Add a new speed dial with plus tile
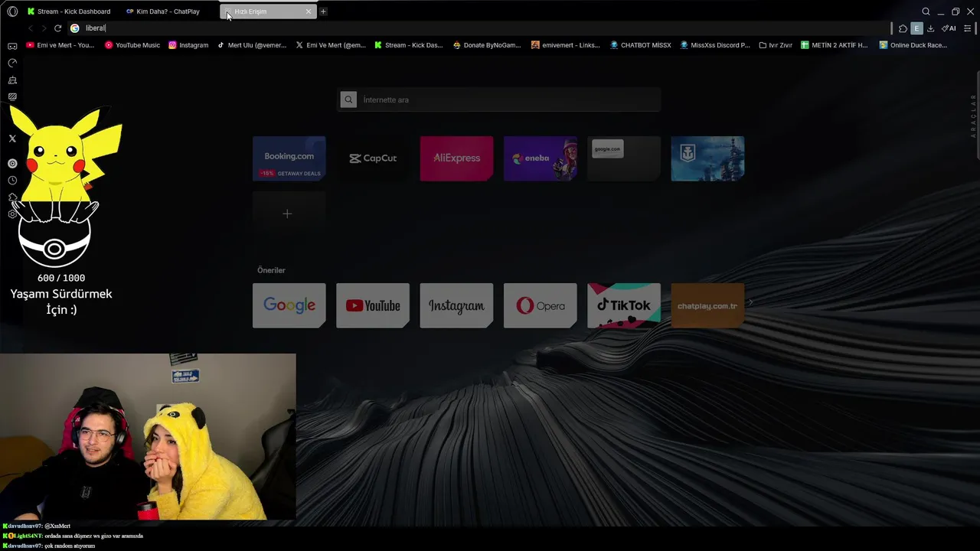This screenshot has width=980, height=551. pos(289,214)
